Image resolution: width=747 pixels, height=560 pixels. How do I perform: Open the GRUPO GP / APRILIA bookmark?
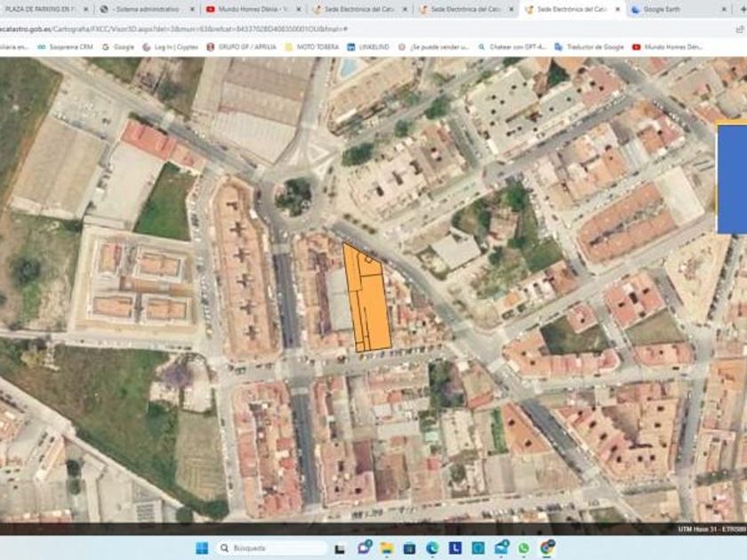pos(242,46)
